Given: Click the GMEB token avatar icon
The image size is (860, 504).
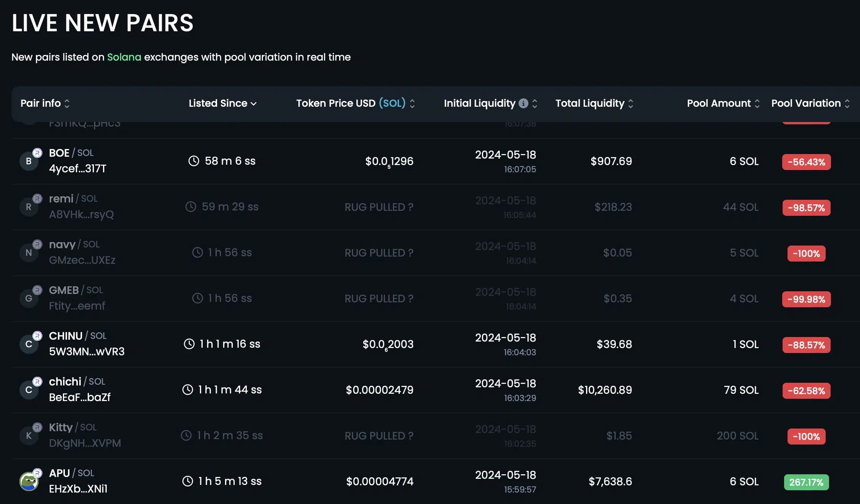Looking at the screenshot, I should click(29, 299).
